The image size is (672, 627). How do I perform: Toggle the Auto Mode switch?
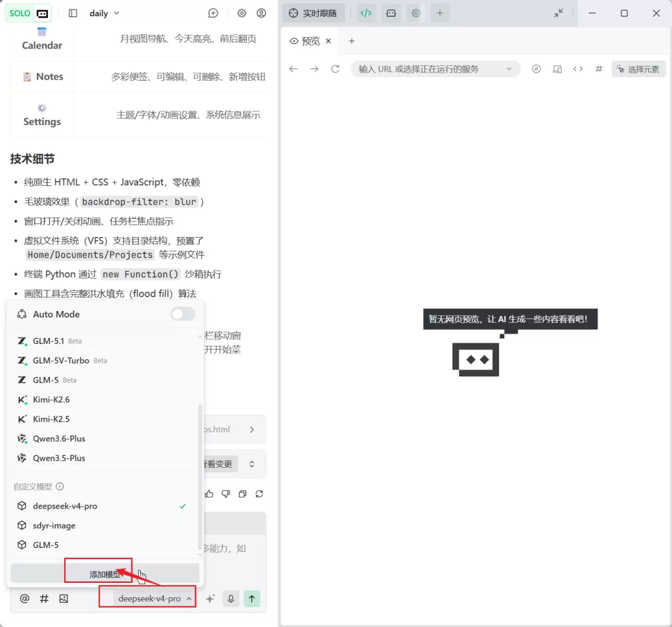[183, 314]
